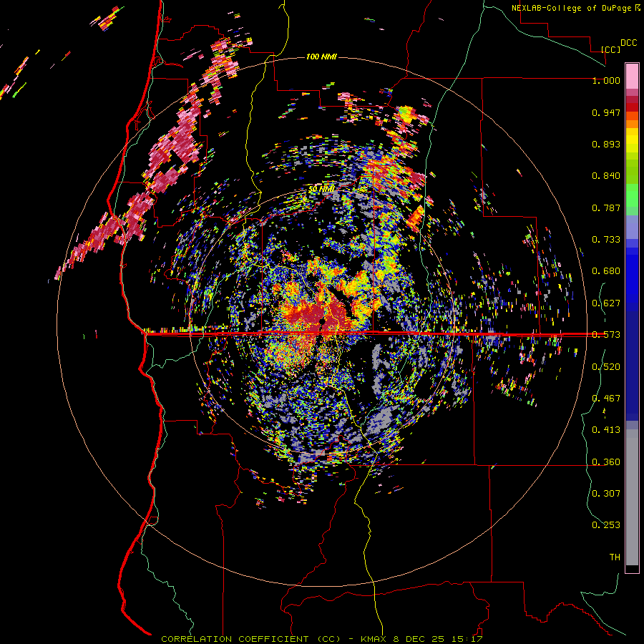This screenshot has height=644, width=644.
Task: Select the 0.413 scale value
Action: tap(606, 430)
